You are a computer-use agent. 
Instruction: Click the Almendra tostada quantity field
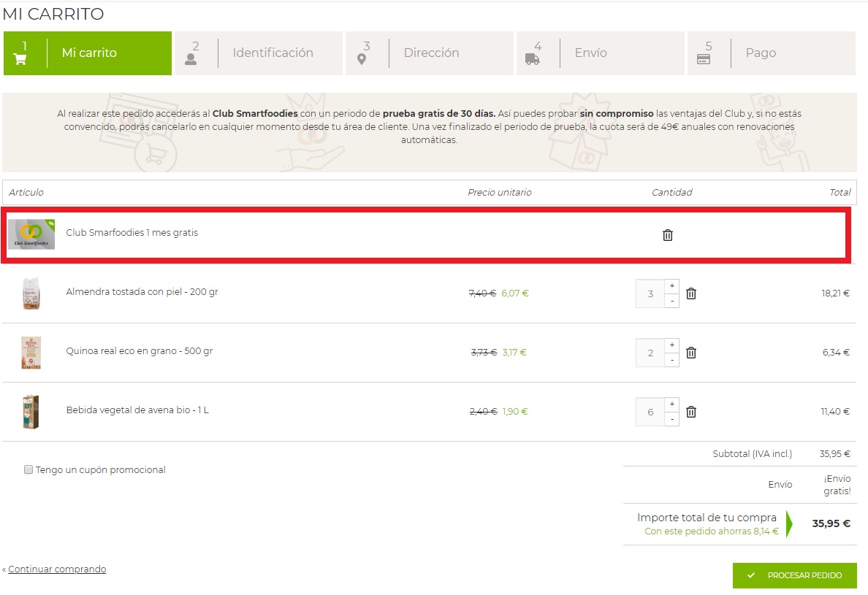coord(650,293)
